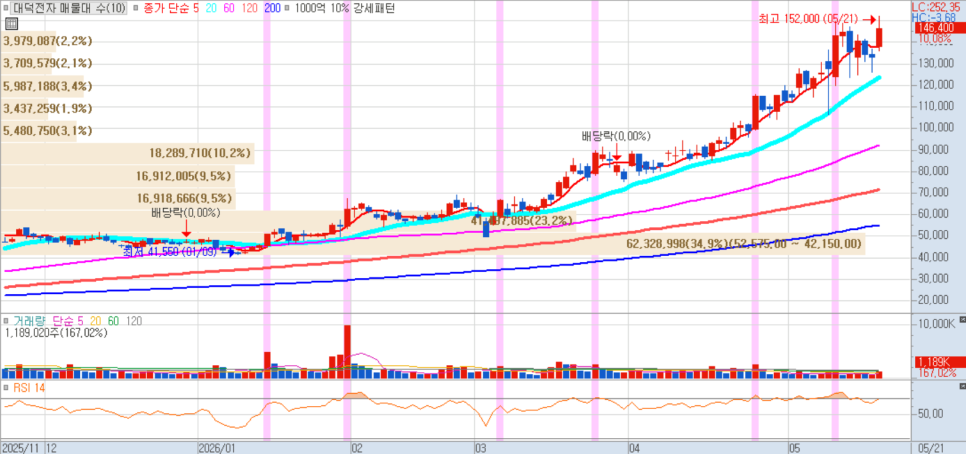Click the orange 20 volume average period
966x454 pixels.
(95, 321)
